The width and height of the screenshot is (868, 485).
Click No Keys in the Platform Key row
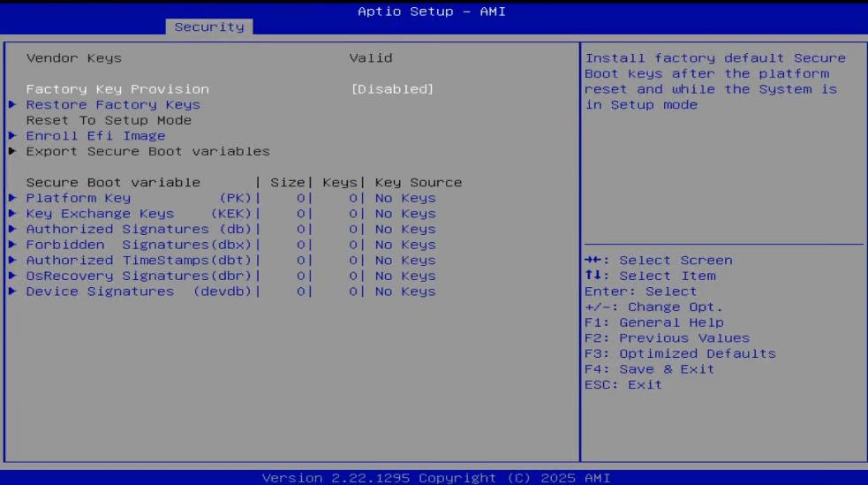[x=405, y=198]
